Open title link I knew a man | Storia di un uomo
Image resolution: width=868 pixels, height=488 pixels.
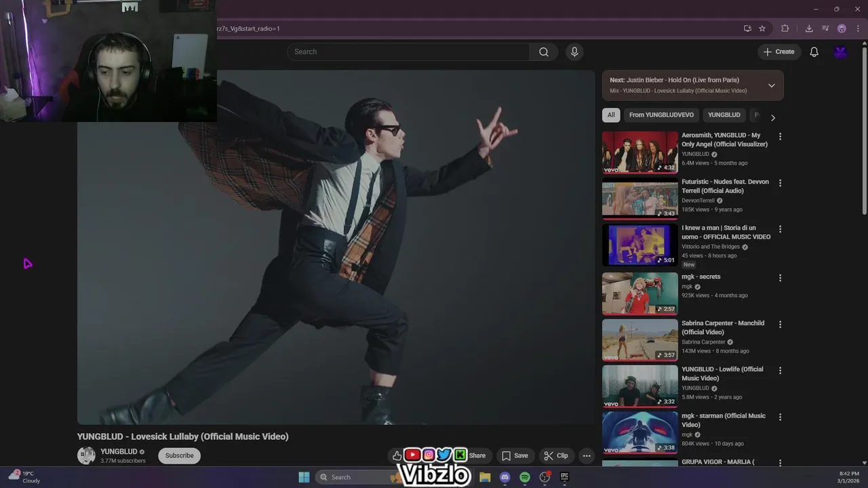pyautogui.click(x=726, y=232)
